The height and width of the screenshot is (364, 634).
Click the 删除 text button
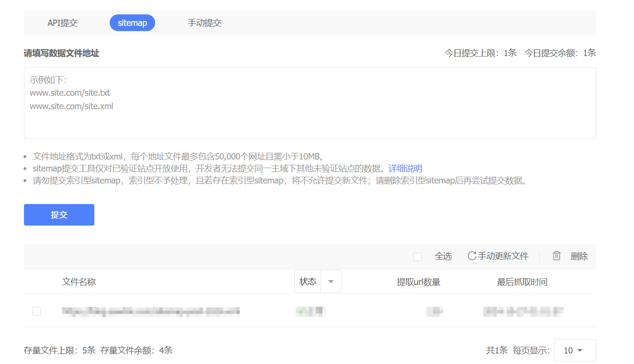click(x=579, y=256)
